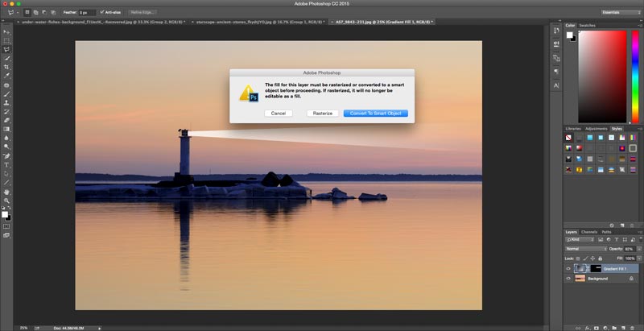Image resolution: width=644 pixels, height=331 pixels.
Task: Open the Layers panel flyout menu
Action: 640,232
